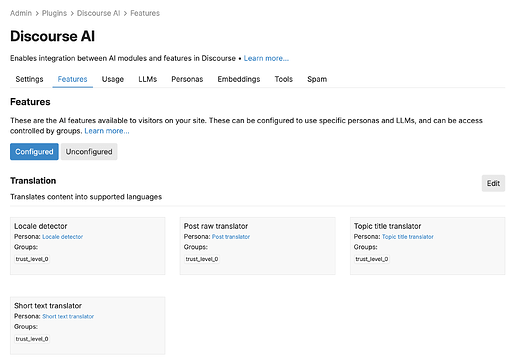The height and width of the screenshot is (364, 517).
Task: Show Unconfigured features
Action: tap(89, 152)
